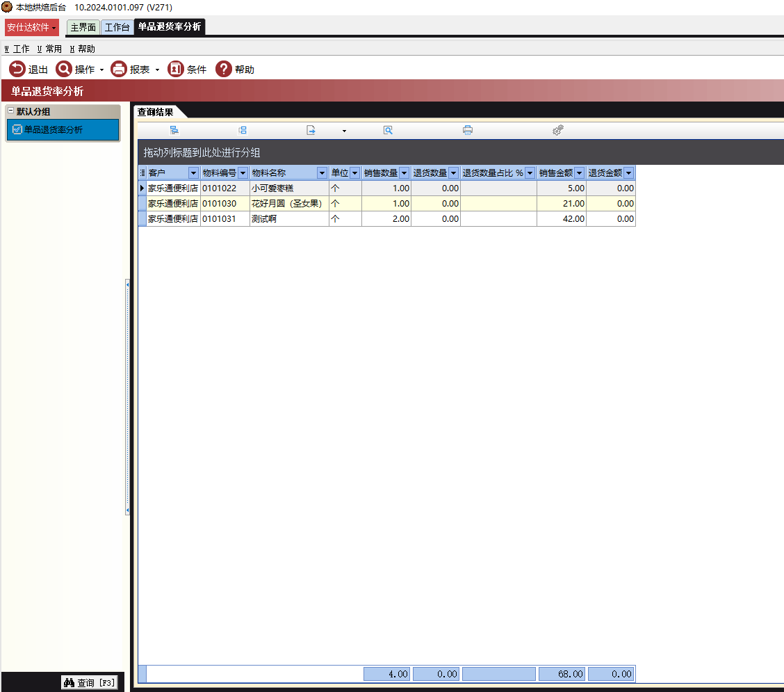
Task: Collapse the 默认分组 group
Action: click(11, 111)
